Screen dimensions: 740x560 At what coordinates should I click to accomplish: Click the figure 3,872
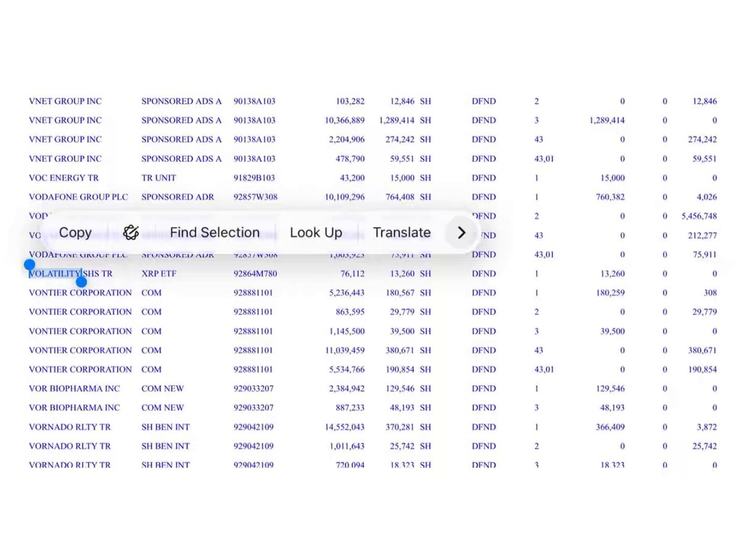707,427
